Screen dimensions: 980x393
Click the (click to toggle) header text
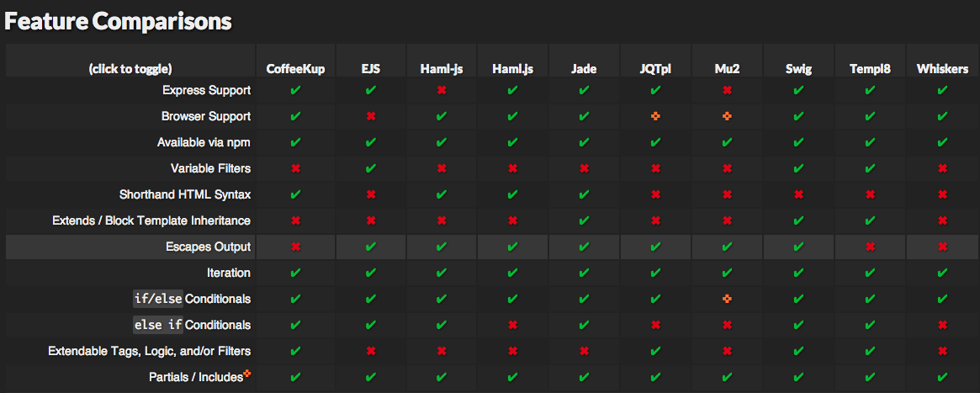coord(130,69)
